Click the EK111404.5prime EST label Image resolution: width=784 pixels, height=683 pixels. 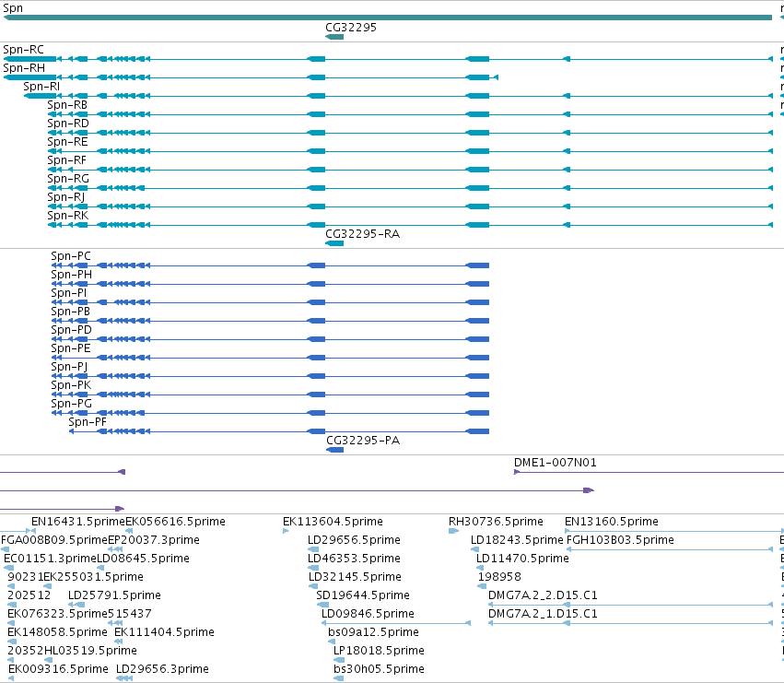[x=164, y=633]
